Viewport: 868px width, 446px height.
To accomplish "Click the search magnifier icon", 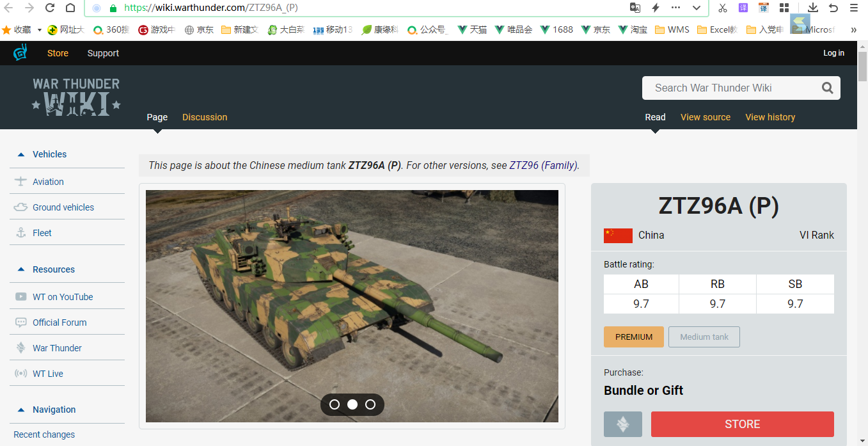I will [x=827, y=88].
